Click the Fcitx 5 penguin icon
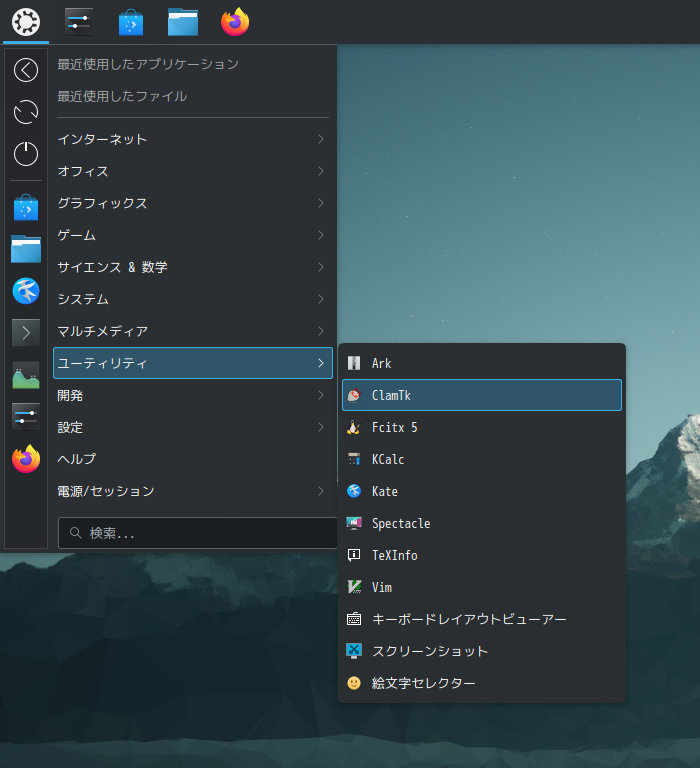The image size is (700, 768). 354,427
